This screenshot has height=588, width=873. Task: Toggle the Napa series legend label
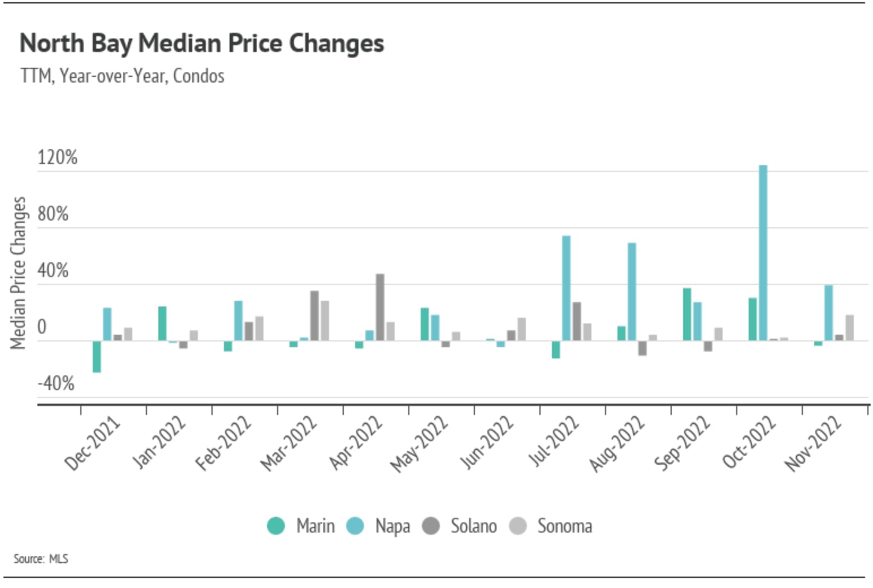tap(392, 526)
